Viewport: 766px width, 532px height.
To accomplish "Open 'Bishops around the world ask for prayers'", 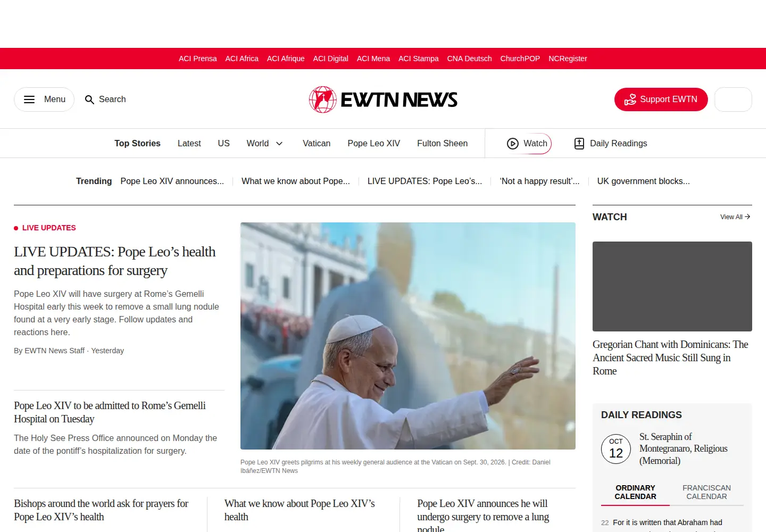I will coord(101,510).
